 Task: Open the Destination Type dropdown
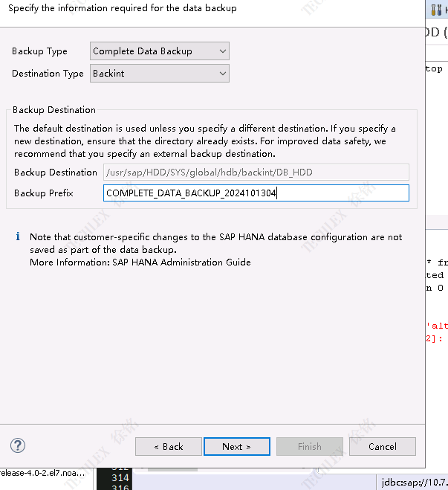(160, 74)
